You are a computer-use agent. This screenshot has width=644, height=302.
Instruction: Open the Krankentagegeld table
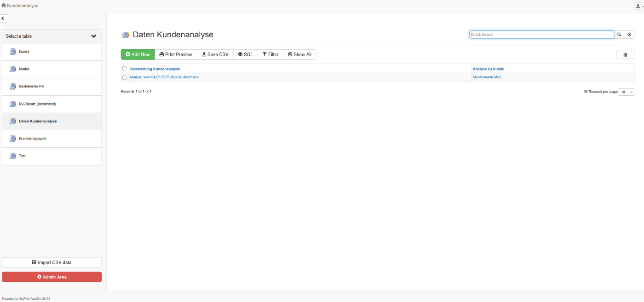52,139
